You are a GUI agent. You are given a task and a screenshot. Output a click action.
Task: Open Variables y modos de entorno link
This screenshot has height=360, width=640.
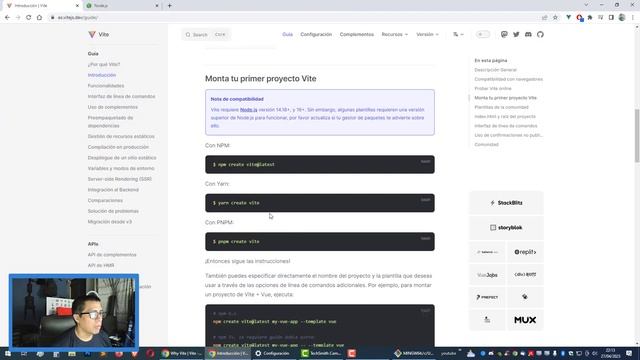click(121, 168)
